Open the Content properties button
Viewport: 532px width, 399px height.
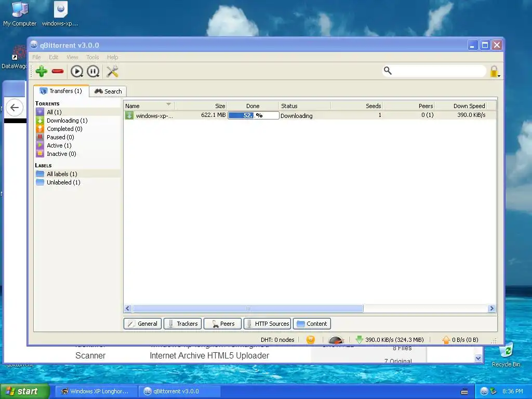pos(312,324)
